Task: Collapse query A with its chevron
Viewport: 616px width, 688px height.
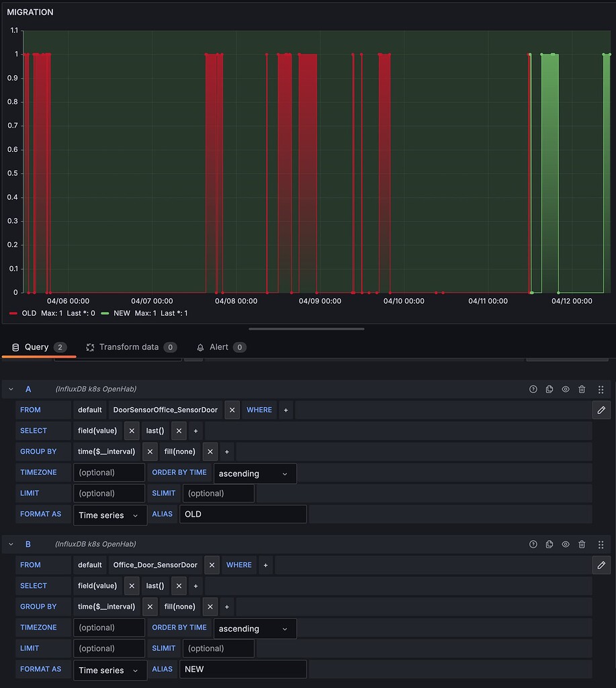Action: pyautogui.click(x=10, y=389)
